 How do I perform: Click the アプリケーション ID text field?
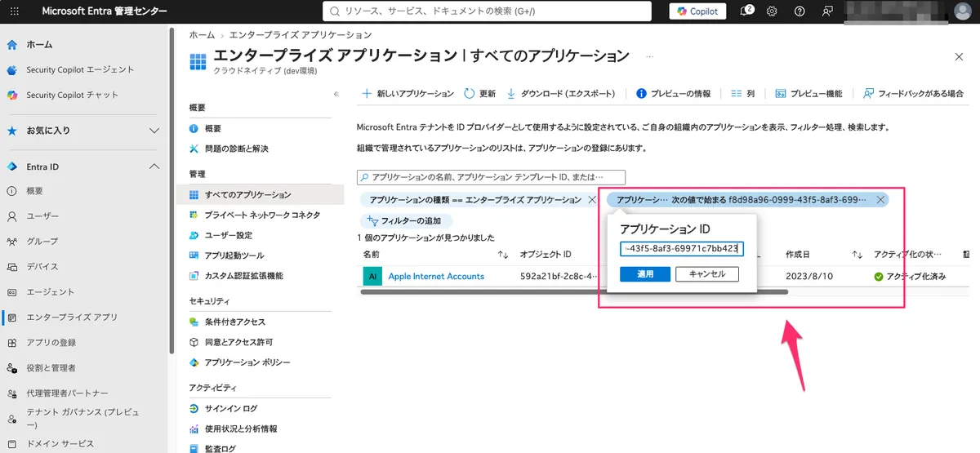pos(682,249)
